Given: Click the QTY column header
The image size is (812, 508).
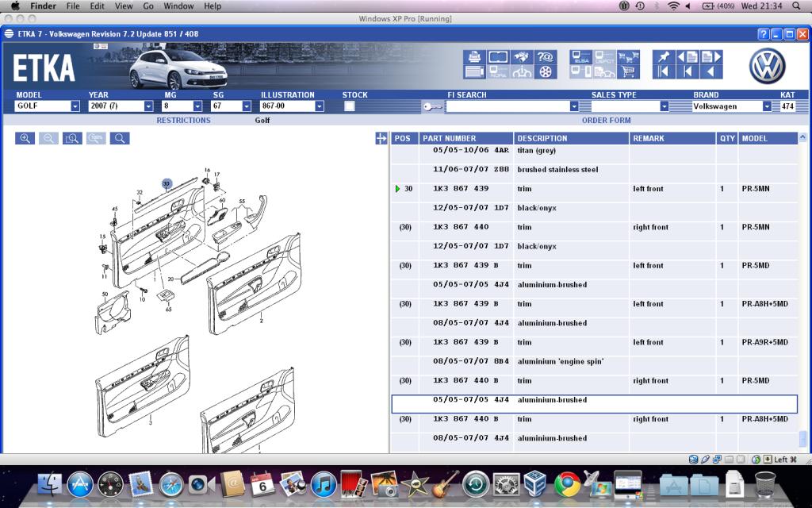Looking at the screenshot, I should click(727, 138).
